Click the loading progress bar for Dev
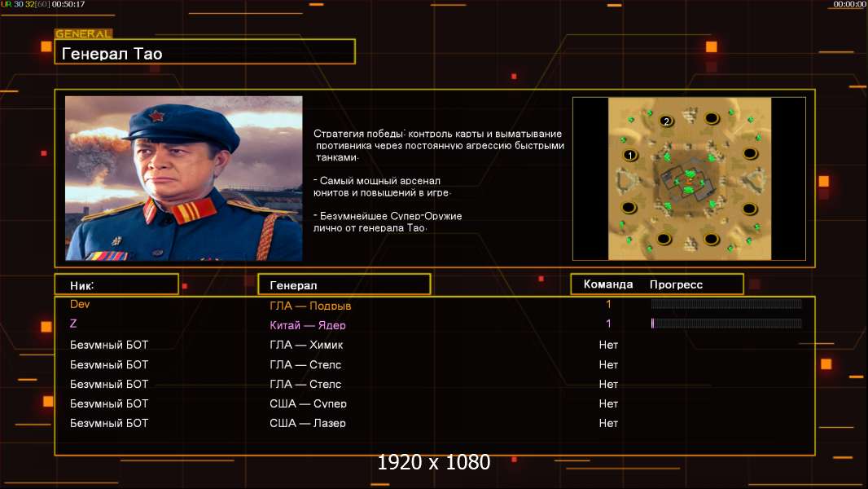 [x=726, y=303]
